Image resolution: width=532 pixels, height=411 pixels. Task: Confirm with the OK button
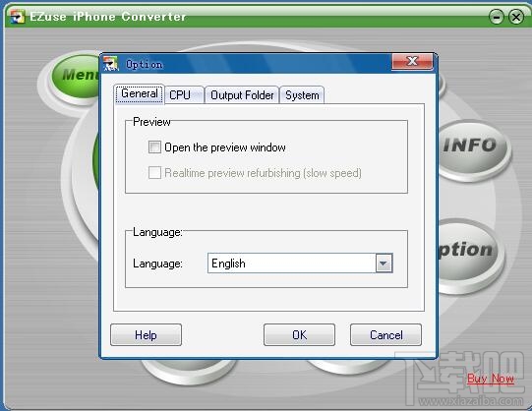[x=299, y=335]
